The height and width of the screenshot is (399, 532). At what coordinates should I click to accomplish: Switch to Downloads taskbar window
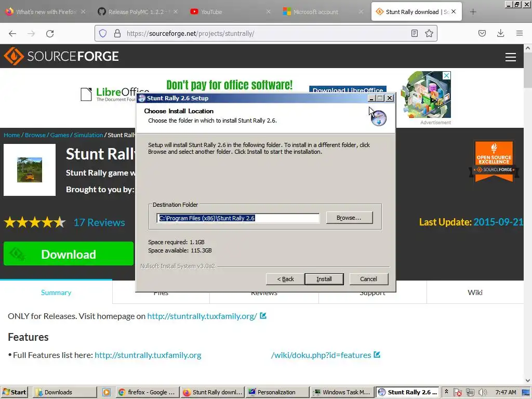(x=64, y=392)
